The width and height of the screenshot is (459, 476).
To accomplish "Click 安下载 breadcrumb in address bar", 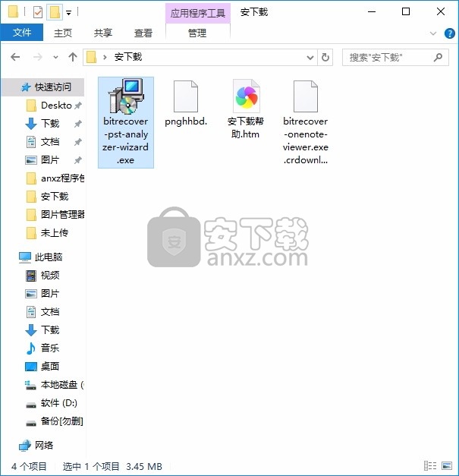I will [128, 57].
